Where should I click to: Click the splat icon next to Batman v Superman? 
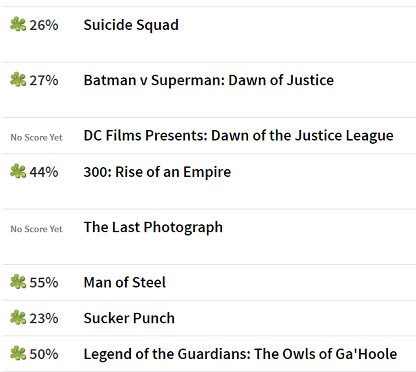pyautogui.click(x=18, y=80)
